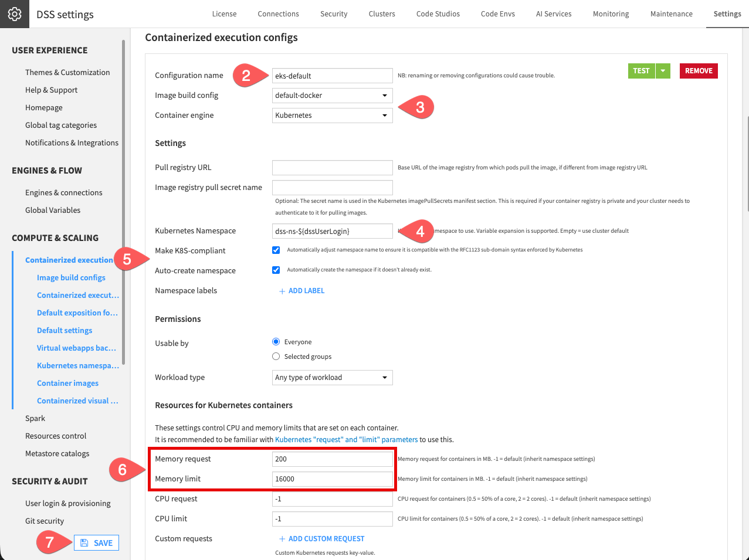Click the left sidebar scrollbar
This screenshot has height=560, width=749.
[x=123, y=202]
